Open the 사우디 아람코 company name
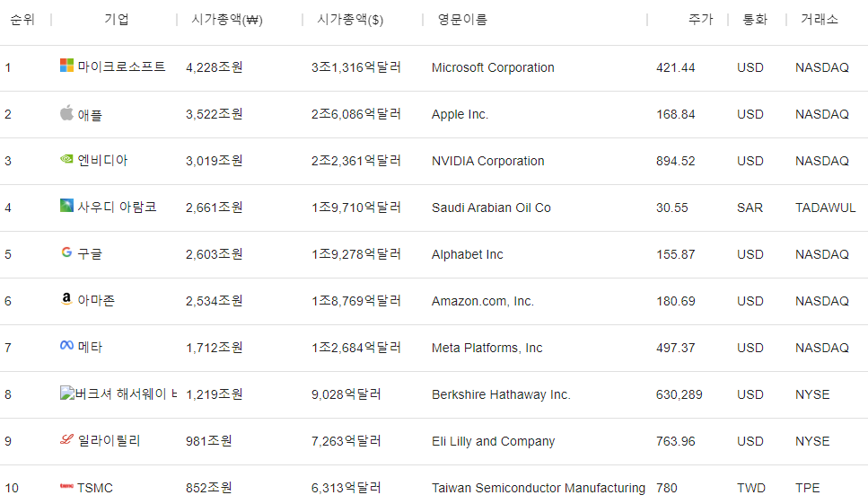 [117, 207]
